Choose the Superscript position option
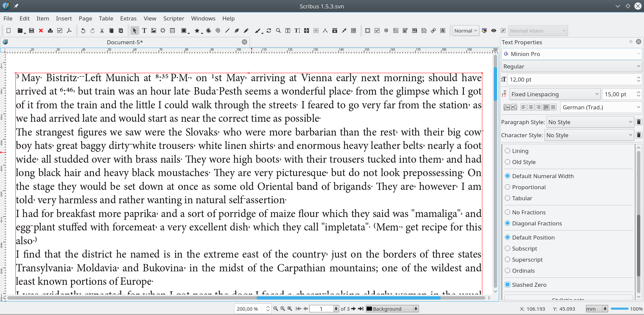 (x=507, y=260)
